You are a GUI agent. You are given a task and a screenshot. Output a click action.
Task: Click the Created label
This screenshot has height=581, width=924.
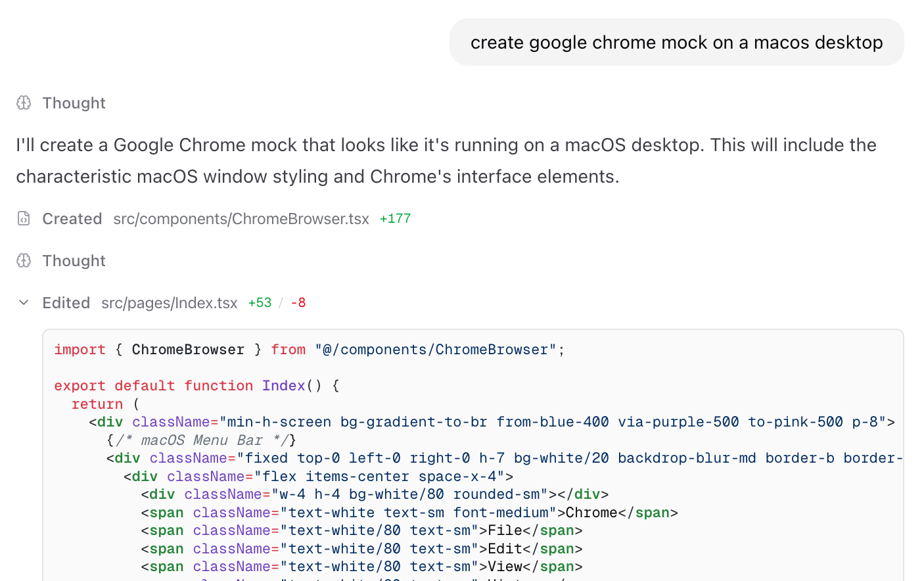(x=72, y=219)
